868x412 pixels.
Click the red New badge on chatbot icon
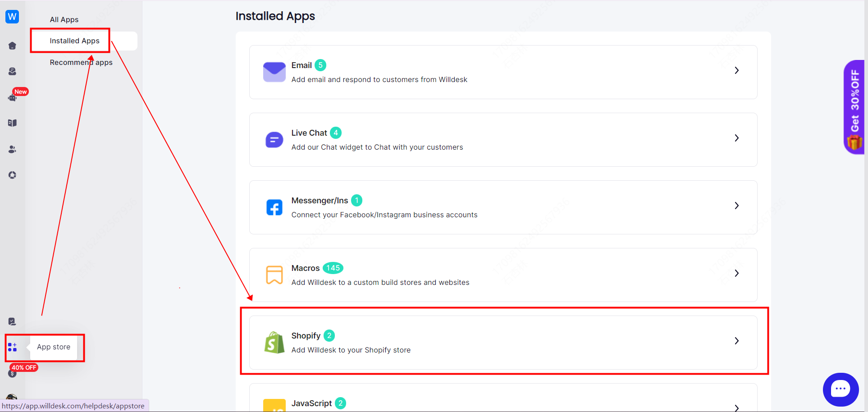(21, 92)
